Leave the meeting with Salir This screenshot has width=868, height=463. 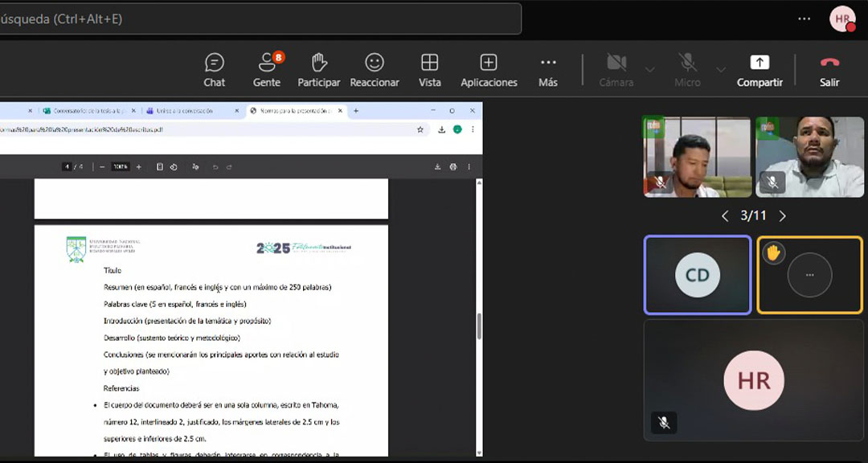tap(829, 70)
